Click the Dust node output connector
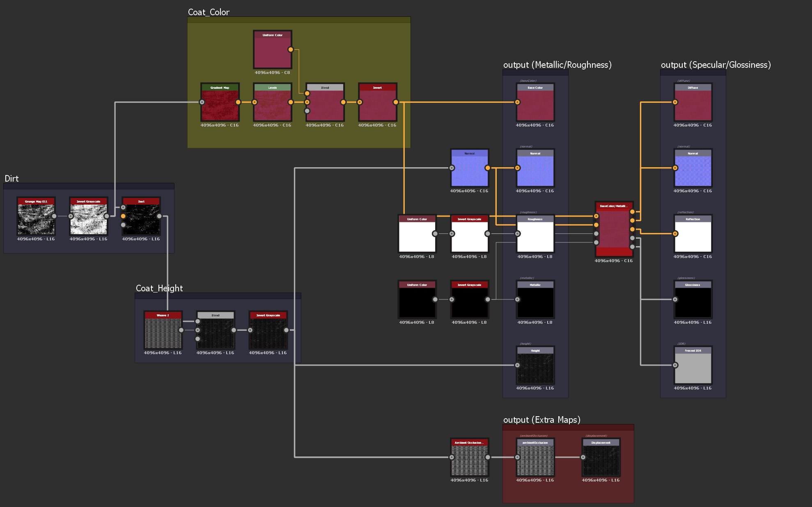This screenshot has width=812, height=507. [159, 216]
